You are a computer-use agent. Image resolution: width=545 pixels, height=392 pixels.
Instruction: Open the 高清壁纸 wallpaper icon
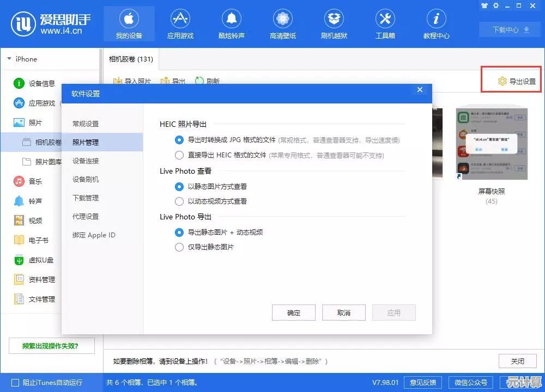282,20
